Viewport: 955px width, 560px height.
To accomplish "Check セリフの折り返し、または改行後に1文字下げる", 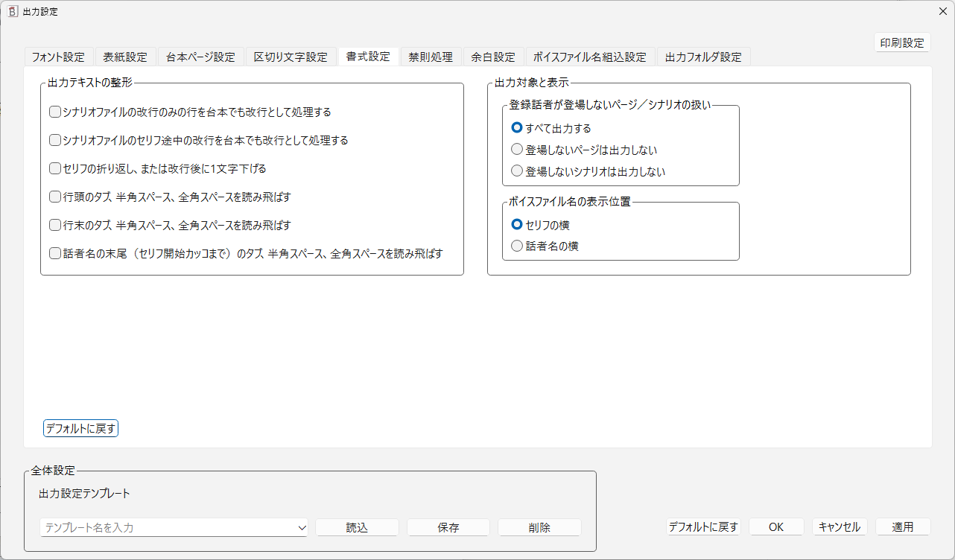I will click(x=54, y=168).
